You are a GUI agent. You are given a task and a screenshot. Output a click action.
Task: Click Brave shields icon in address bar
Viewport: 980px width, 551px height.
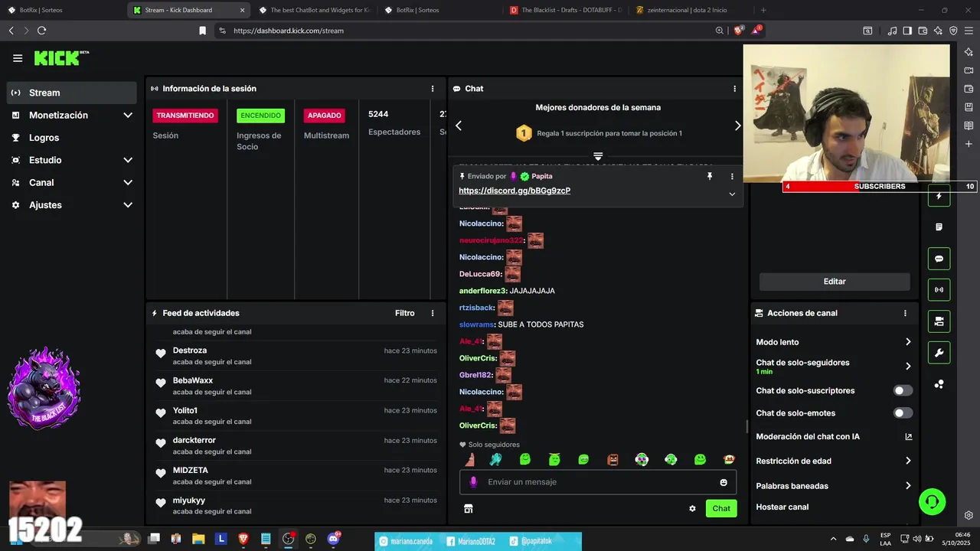pos(739,31)
